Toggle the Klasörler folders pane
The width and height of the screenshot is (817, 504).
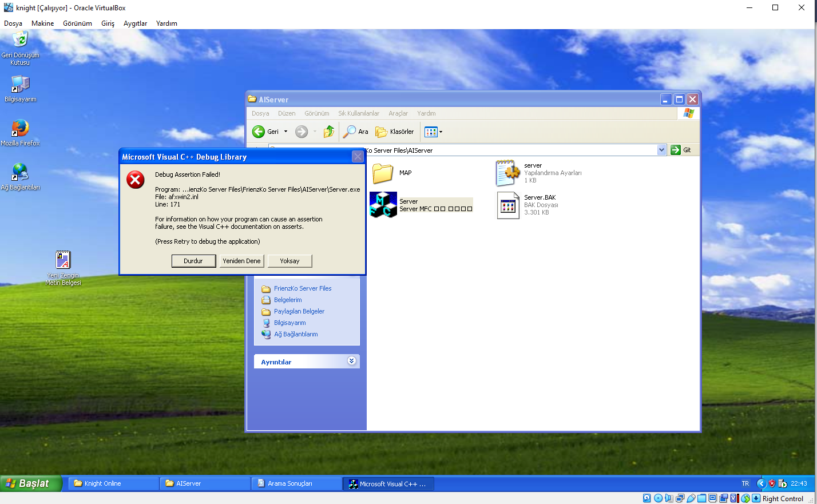click(394, 132)
